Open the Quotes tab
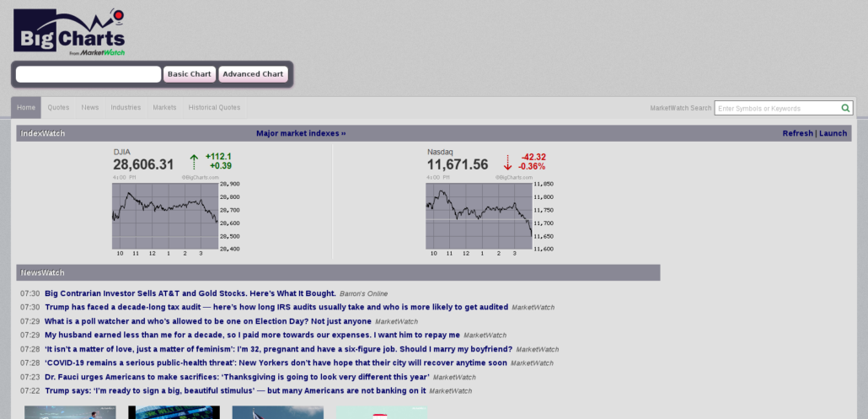 click(58, 107)
